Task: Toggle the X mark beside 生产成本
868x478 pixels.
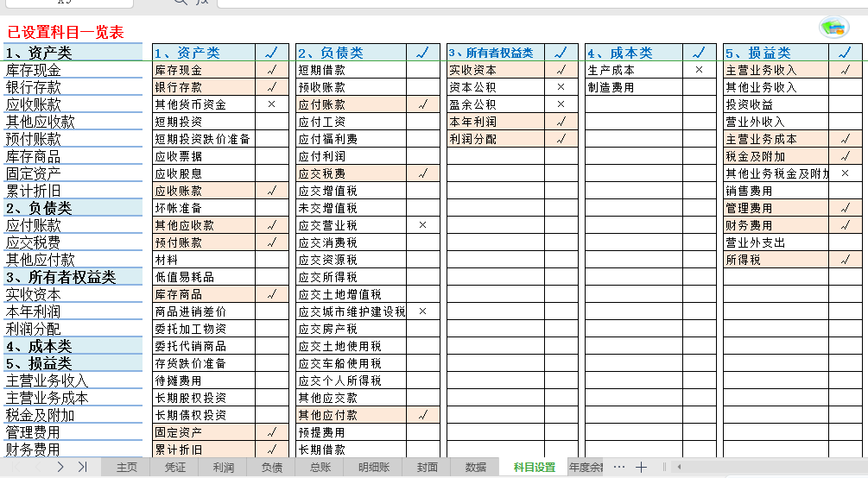Action: pos(700,70)
